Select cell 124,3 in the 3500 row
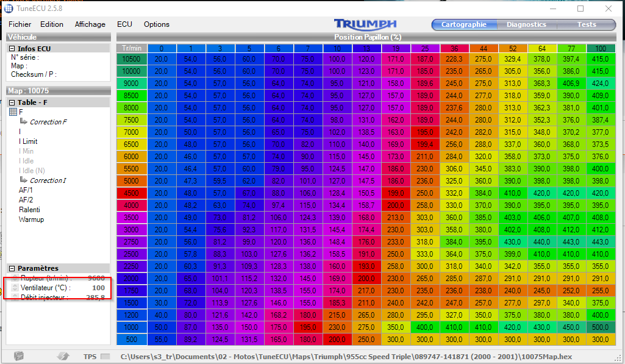This screenshot has width=625, height=364. (308, 218)
